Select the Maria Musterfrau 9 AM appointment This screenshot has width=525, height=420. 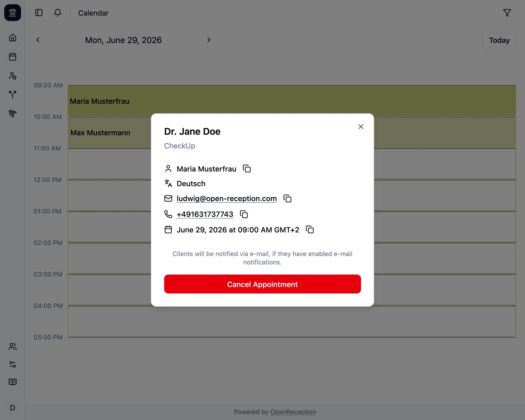tap(292, 101)
